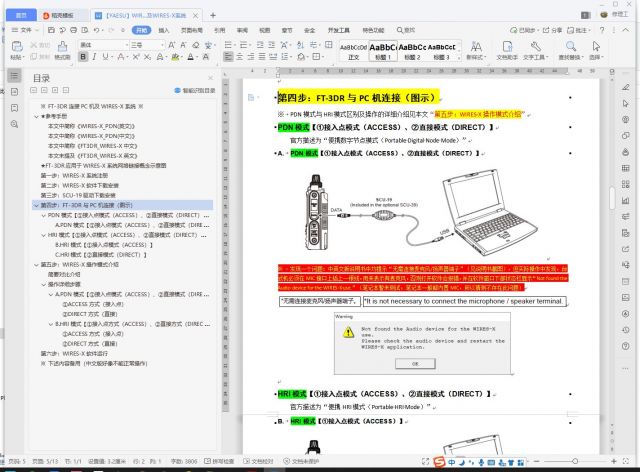The image size is (640, 472).
Task: Click the help question mark icon
Action: [x=602, y=30]
